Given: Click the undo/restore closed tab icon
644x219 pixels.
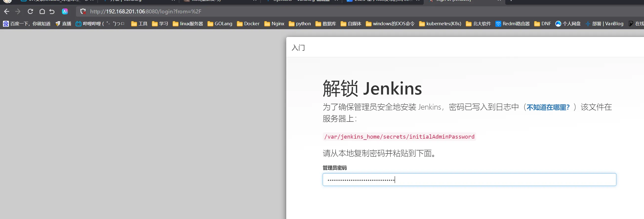Looking at the screenshot, I should pyautogui.click(x=52, y=12).
